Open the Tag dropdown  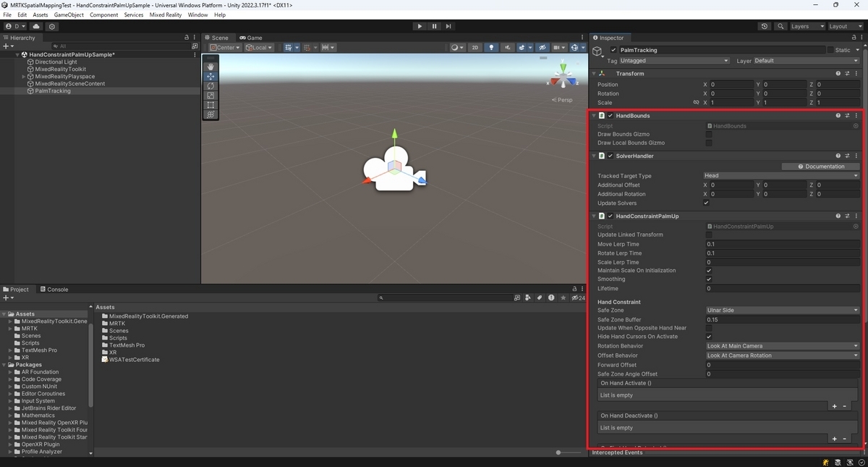click(x=674, y=61)
